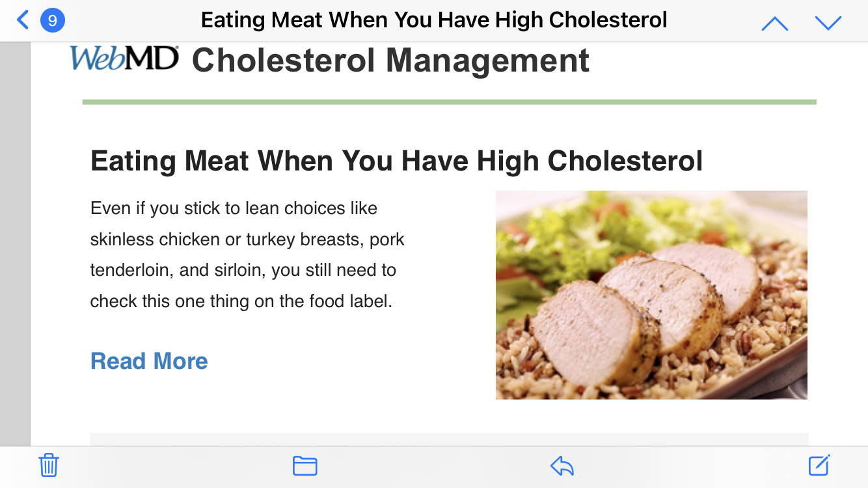This screenshot has width=868, height=488.
Task: Go back to the inbox list
Action: pos(23,20)
